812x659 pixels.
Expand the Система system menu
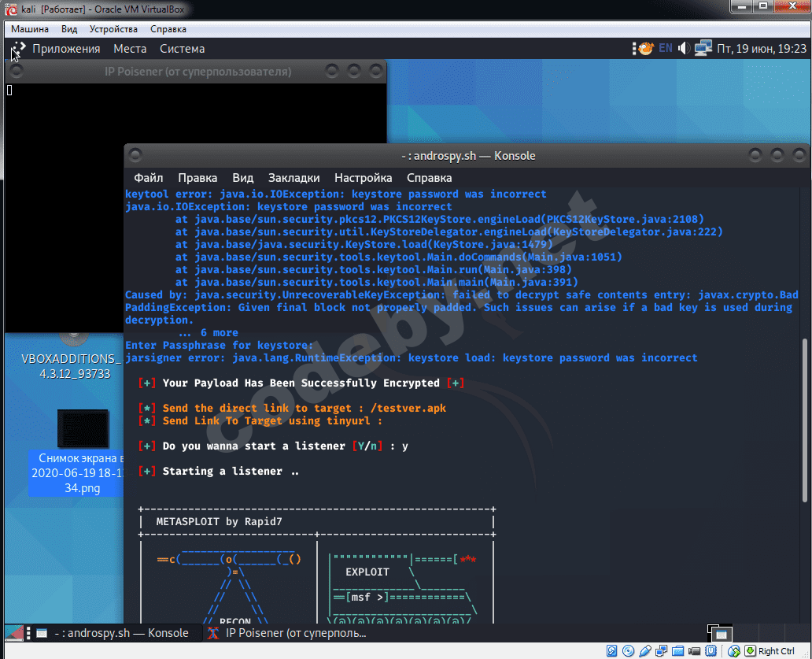pos(182,49)
